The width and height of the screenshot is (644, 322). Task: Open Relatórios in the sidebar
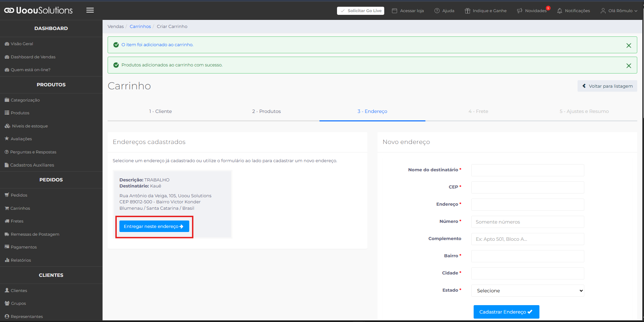point(21,260)
